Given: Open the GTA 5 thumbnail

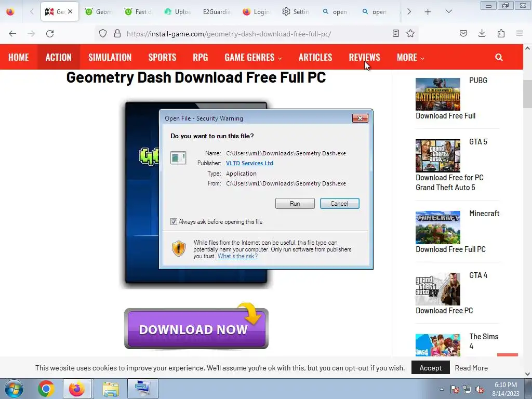Looking at the screenshot, I should point(437,156).
